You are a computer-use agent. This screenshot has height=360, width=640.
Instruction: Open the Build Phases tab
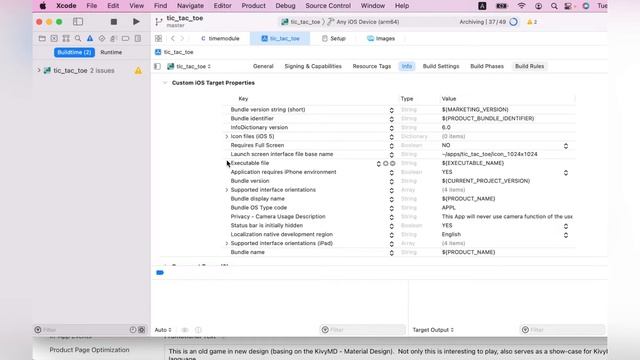487,66
